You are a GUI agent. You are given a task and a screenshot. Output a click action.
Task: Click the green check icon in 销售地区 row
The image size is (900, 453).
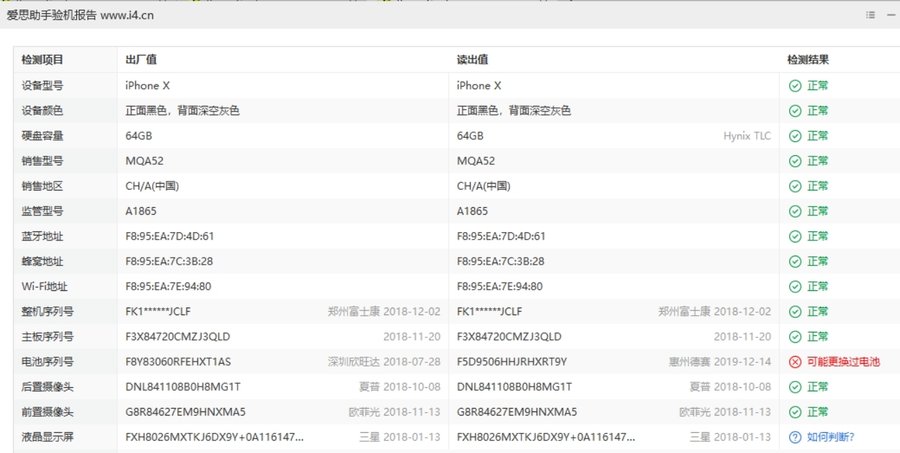tap(795, 186)
